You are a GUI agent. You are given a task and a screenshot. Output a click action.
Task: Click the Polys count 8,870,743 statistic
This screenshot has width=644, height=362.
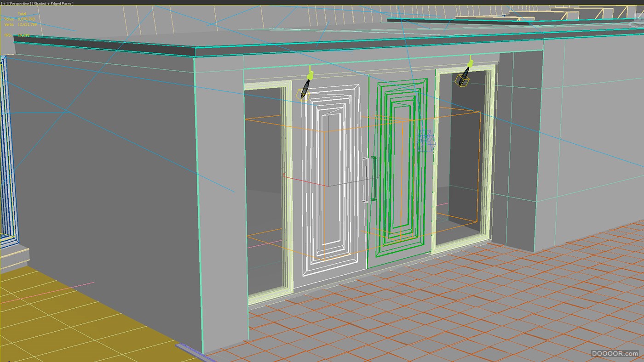(x=20, y=19)
